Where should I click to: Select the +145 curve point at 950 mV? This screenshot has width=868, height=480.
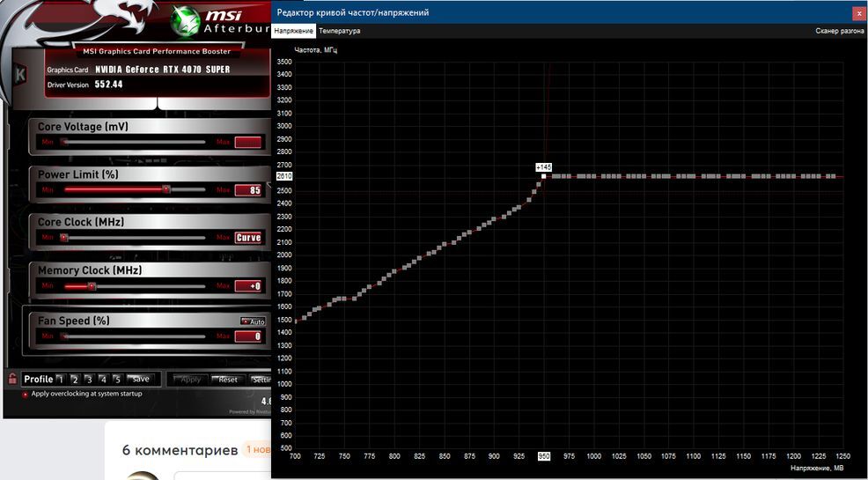pos(544,176)
